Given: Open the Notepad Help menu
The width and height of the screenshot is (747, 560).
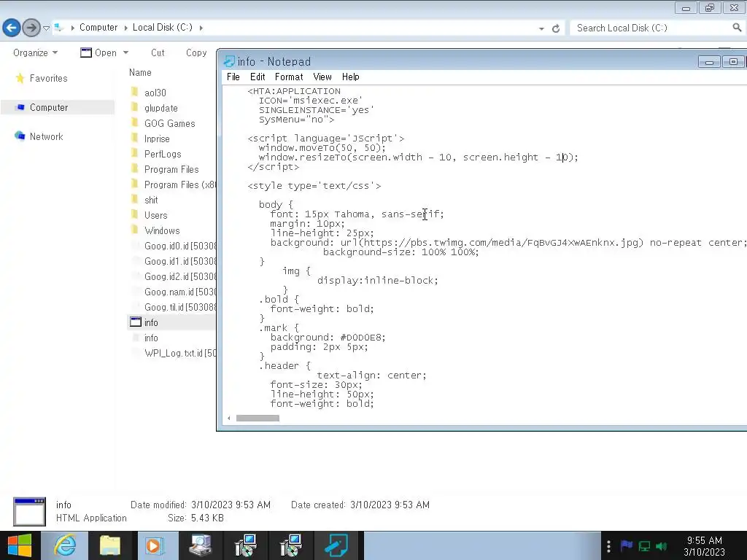Looking at the screenshot, I should point(350,77).
